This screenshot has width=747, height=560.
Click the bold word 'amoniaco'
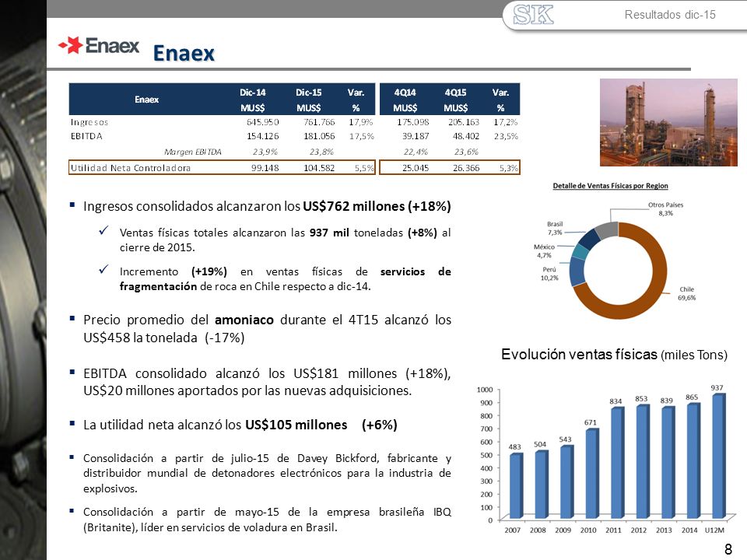click(244, 320)
